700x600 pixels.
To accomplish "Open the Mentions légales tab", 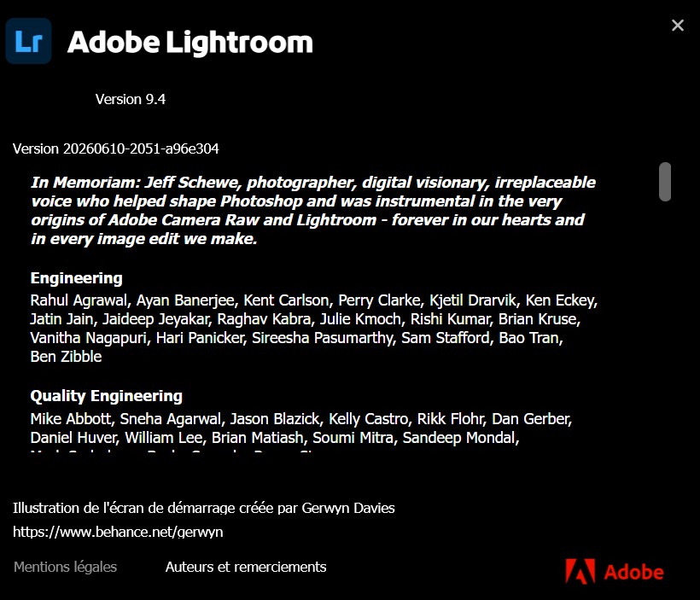I will 65,567.
